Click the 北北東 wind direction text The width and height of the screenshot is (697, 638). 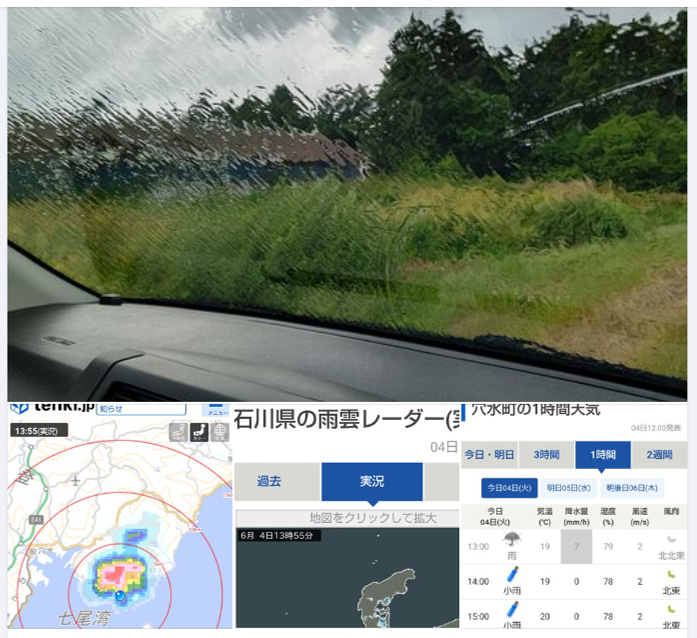coord(671,555)
